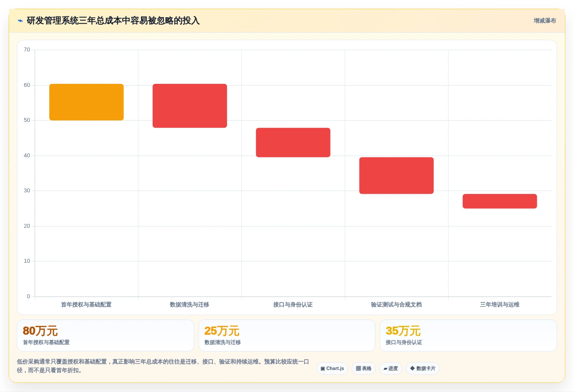Viewport: 574px width, 392px height.
Task: Click the y-axis value 10
Action: pyautogui.click(x=27, y=261)
